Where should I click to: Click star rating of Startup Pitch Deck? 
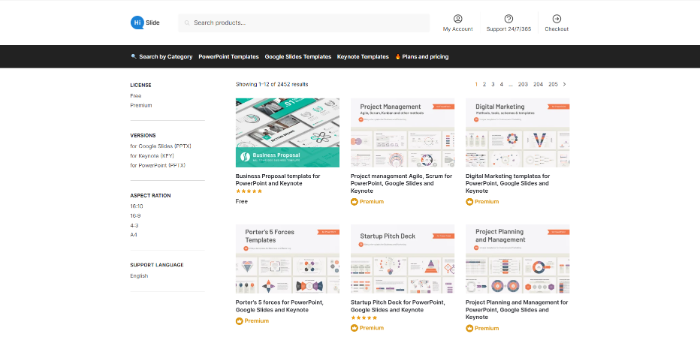[x=364, y=318]
